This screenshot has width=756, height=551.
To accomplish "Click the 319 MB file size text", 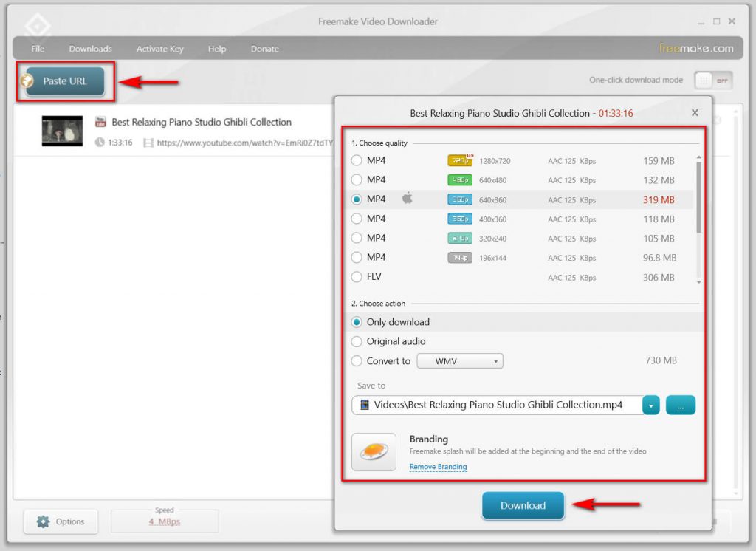I will [x=659, y=199].
